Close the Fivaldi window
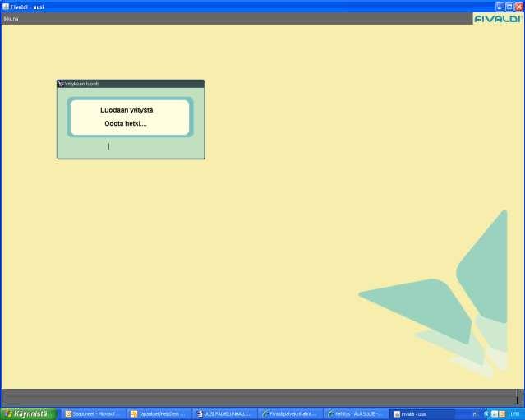This screenshot has width=525, height=420. pyautogui.click(x=519, y=7)
